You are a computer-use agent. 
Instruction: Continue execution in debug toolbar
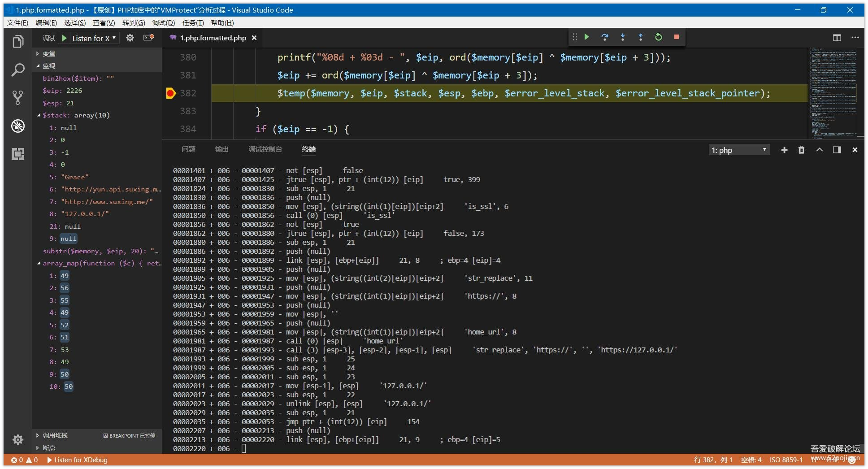[586, 37]
